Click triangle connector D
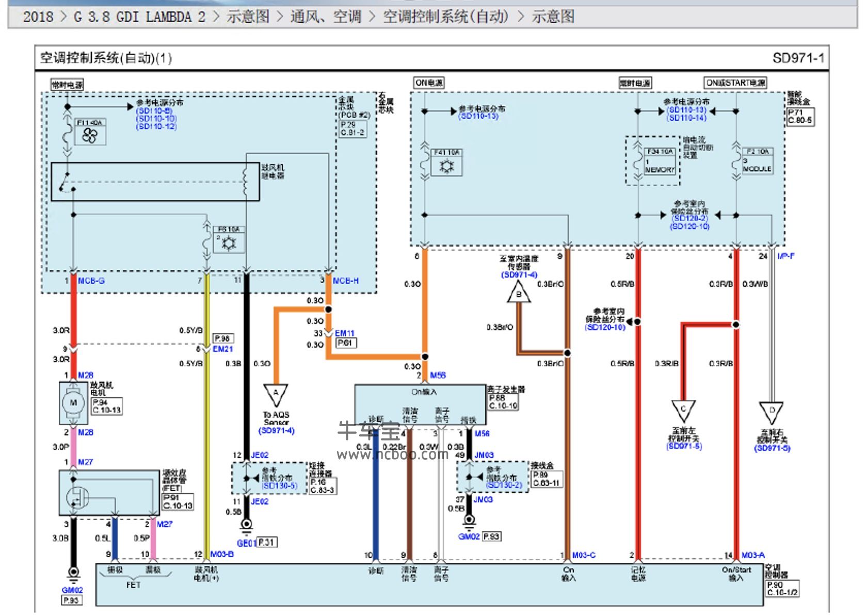 [x=772, y=412]
